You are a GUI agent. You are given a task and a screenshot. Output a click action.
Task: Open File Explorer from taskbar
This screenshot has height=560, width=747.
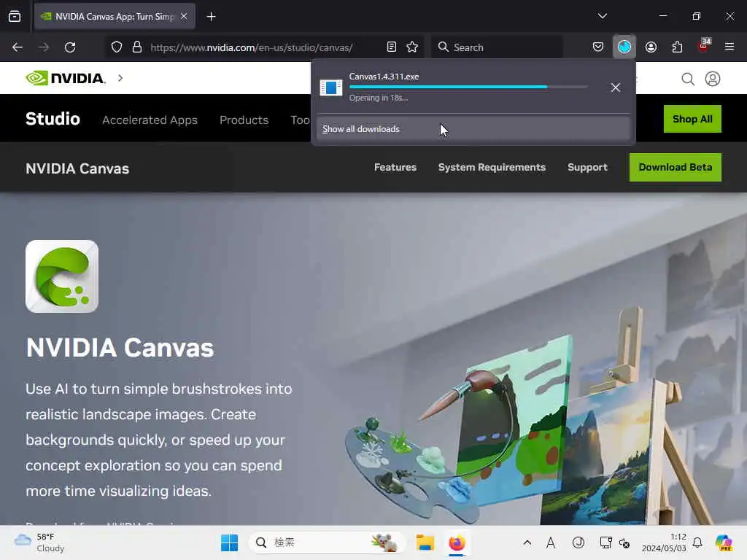tap(425, 542)
